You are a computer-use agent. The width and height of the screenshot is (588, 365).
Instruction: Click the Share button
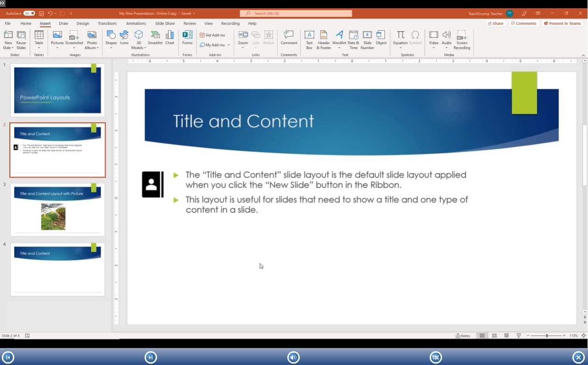pos(496,23)
